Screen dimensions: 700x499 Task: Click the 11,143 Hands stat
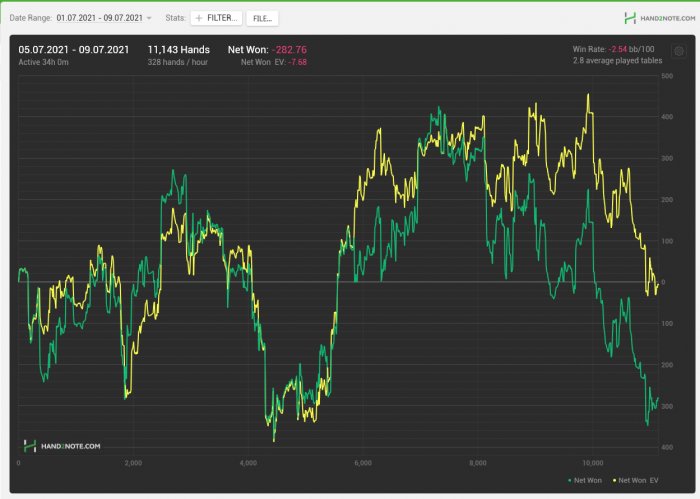(x=178, y=48)
